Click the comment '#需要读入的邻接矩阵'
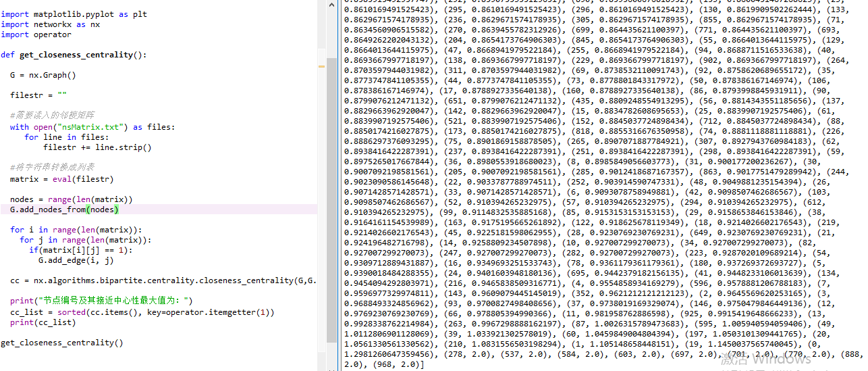Screen dimensions: 868x371 click(x=52, y=116)
